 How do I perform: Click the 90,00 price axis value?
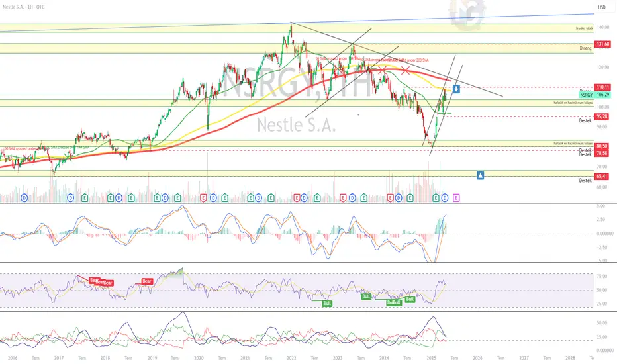pos(602,127)
